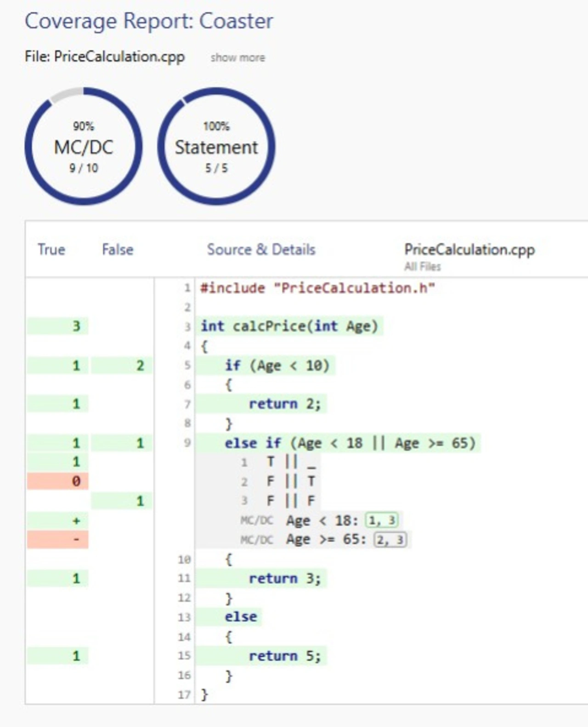This screenshot has height=727, width=588.
Task: Click the MC/DC pair badge '2, 3'
Action: coord(390,540)
